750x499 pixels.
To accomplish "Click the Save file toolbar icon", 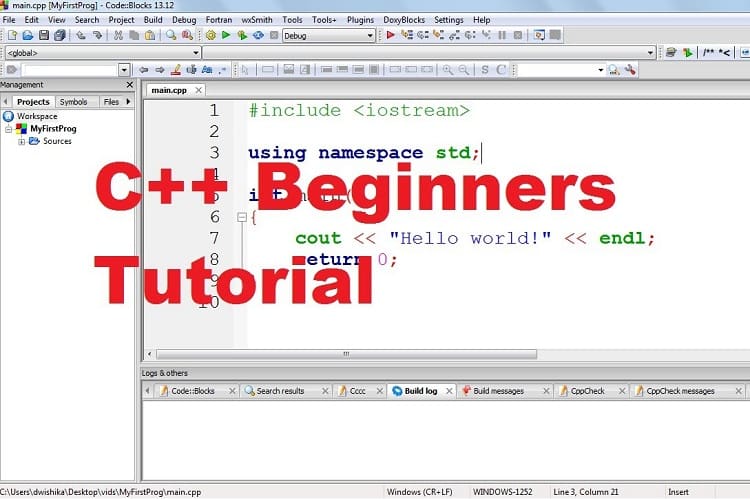I will pos(43,35).
